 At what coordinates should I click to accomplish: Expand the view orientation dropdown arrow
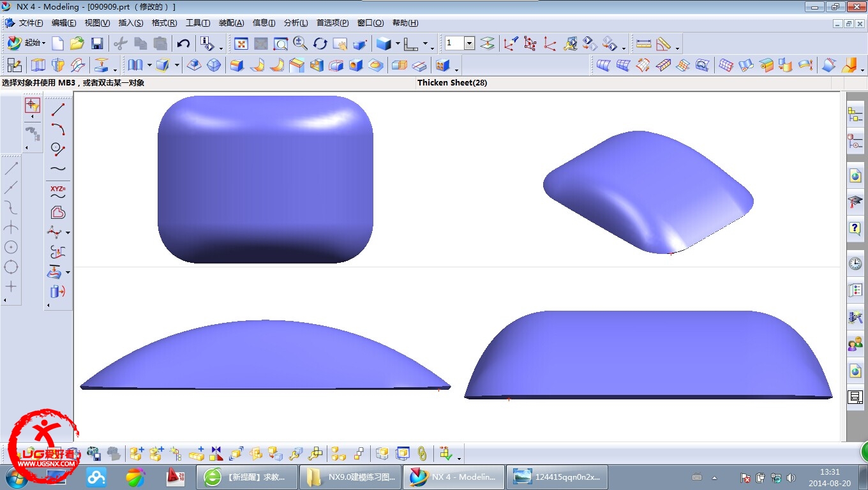tap(424, 43)
